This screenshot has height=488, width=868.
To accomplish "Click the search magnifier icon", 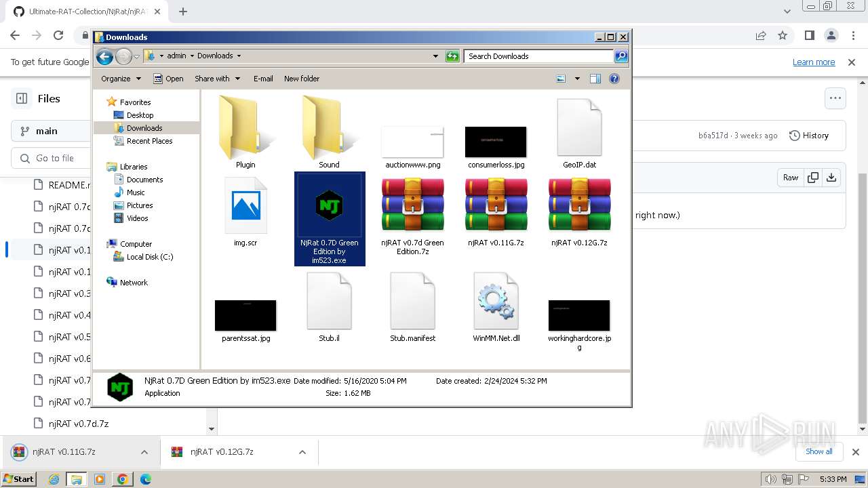I will click(621, 56).
